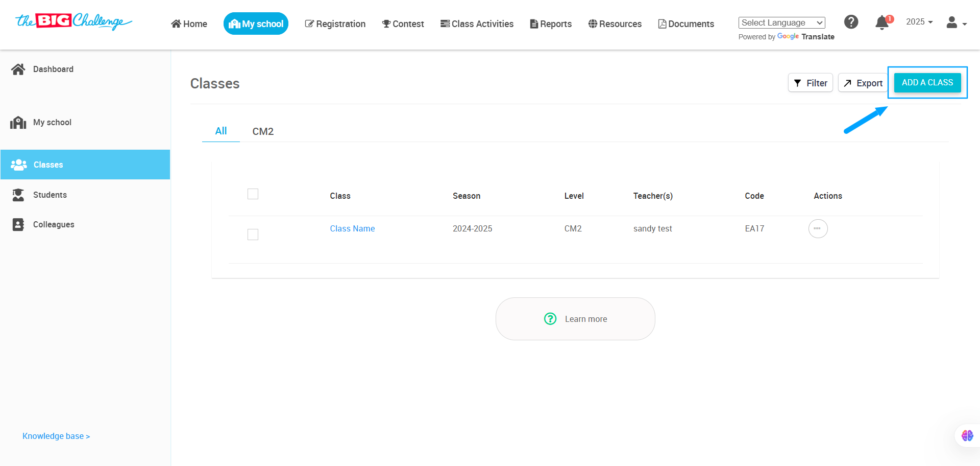Screen dimensions: 980x466
Task: Click the Level column header
Action: pos(574,196)
